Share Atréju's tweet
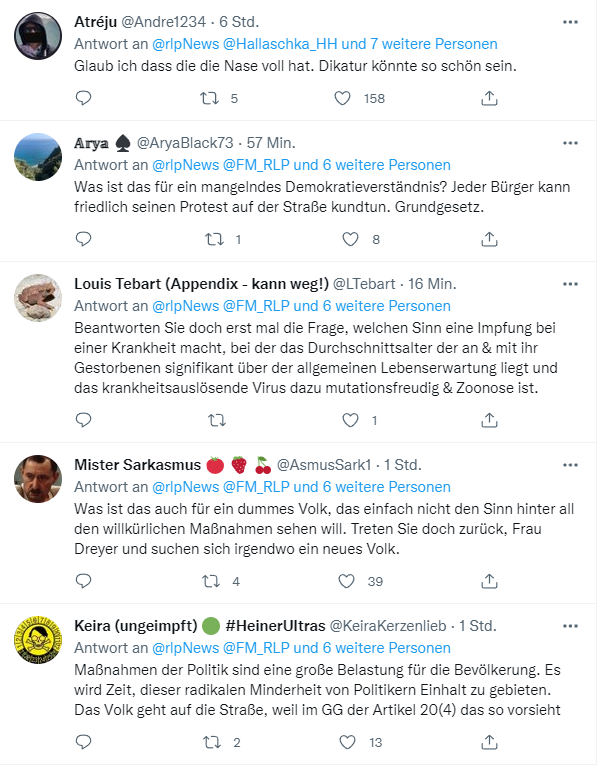 pyautogui.click(x=490, y=98)
